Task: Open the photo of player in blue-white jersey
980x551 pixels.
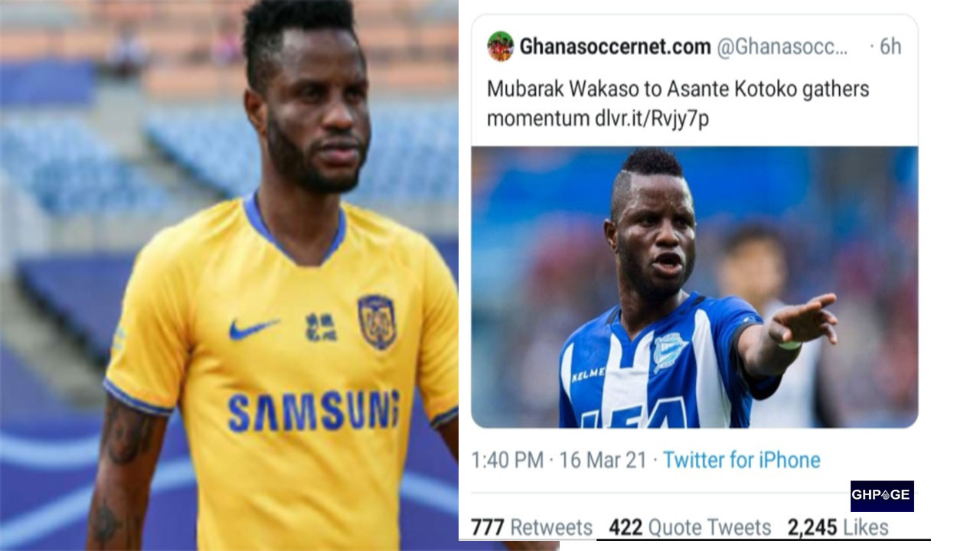Action: click(x=694, y=287)
